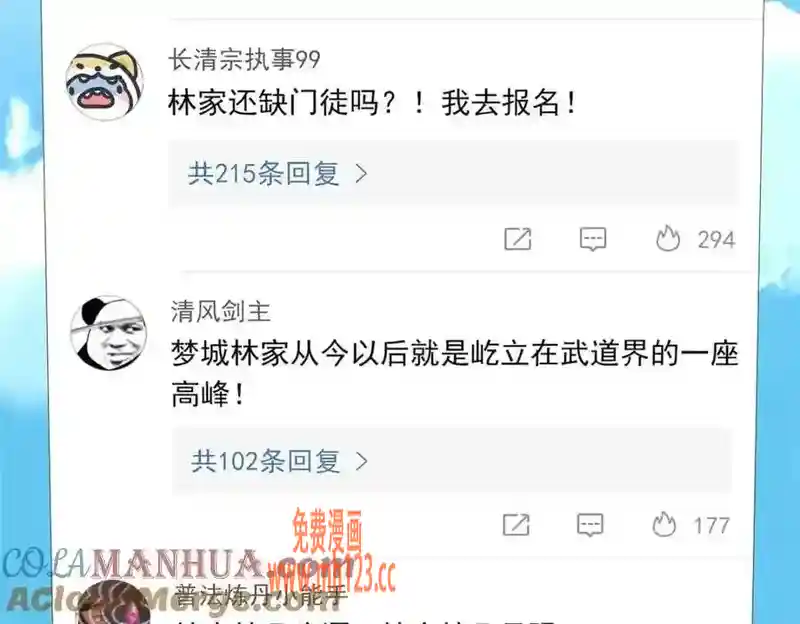Like the comment with 177 flames
The width and height of the screenshot is (800, 624).
(x=664, y=525)
